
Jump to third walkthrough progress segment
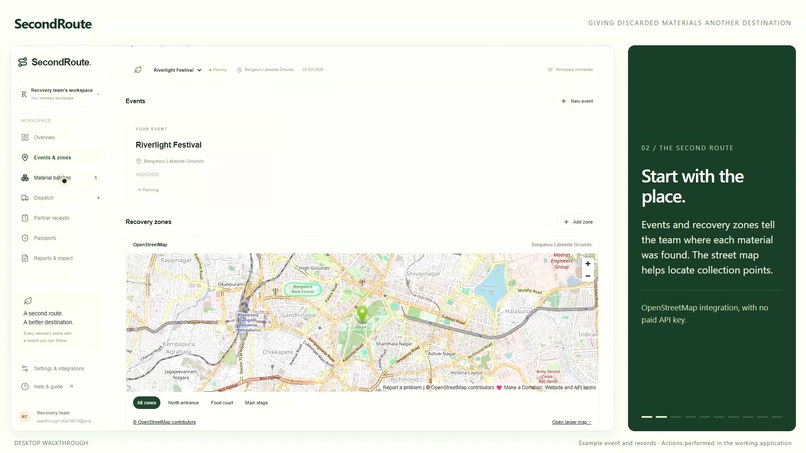tap(675, 417)
